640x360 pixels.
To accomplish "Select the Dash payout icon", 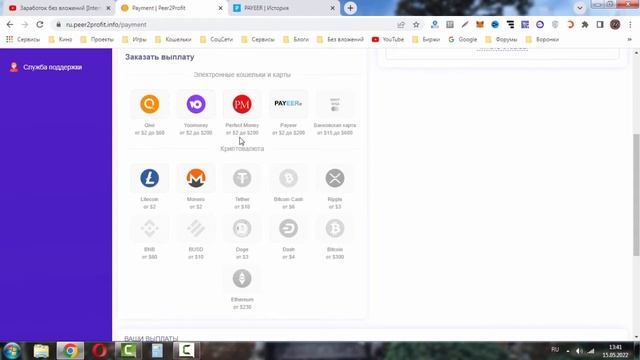I will 288,229.
